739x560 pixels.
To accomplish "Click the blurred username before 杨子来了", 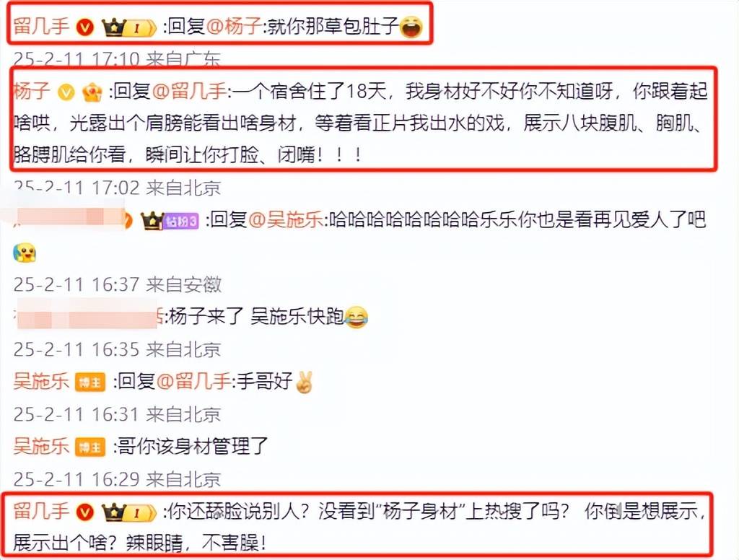I will tap(87, 317).
